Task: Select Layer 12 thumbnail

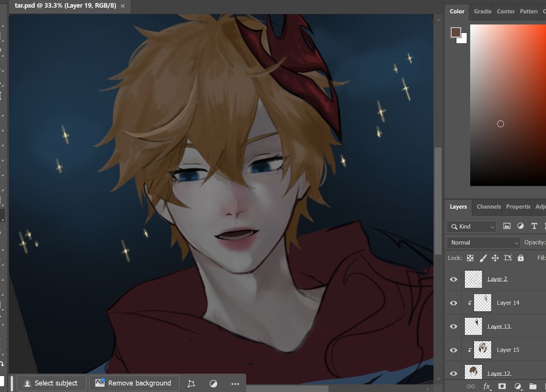Action: (x=473, y=372)
